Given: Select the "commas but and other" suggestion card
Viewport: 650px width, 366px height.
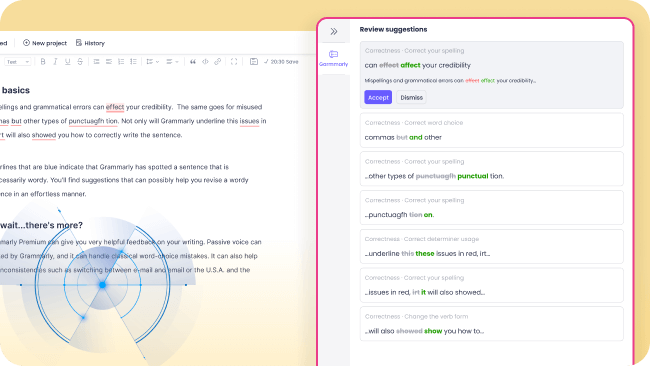Looking at the screenshot, I should 492,130.
